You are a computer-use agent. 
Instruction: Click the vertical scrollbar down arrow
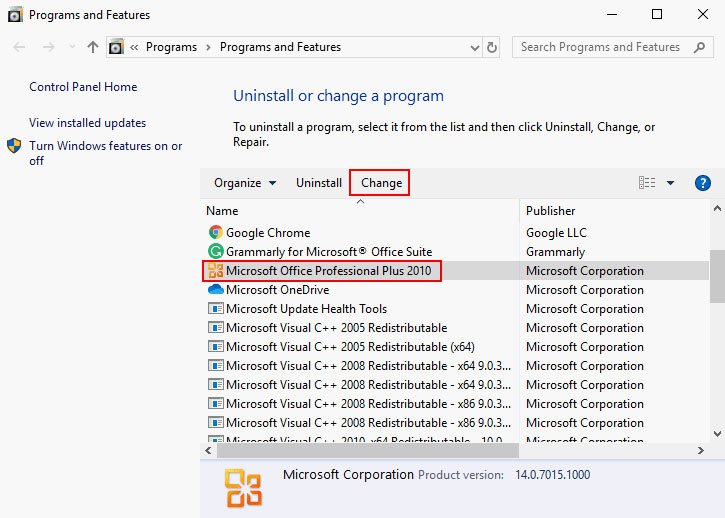[717, 434]
